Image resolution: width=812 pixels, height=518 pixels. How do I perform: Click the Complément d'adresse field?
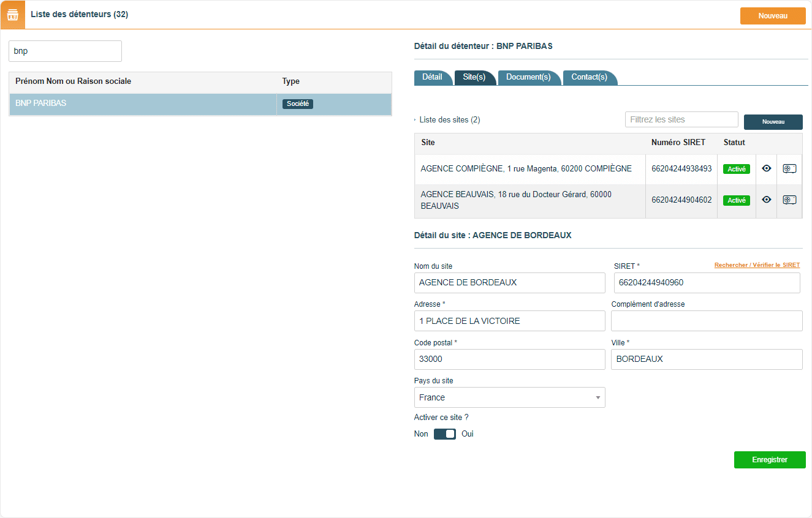[x=707, y=321]
